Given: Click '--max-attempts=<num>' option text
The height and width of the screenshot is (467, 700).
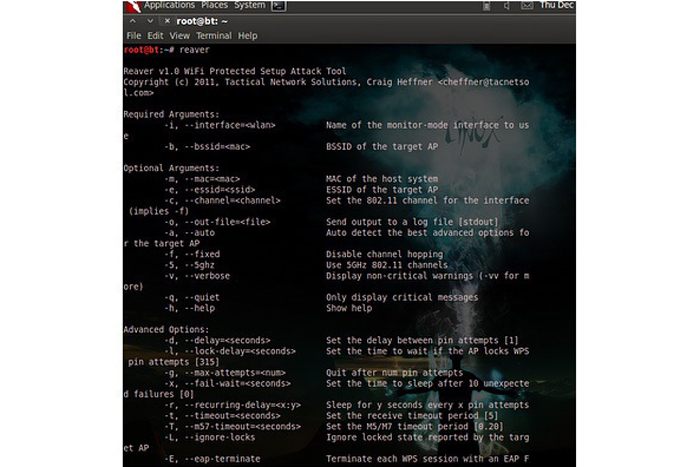Looking at the screenshot, I should [235, 372].
